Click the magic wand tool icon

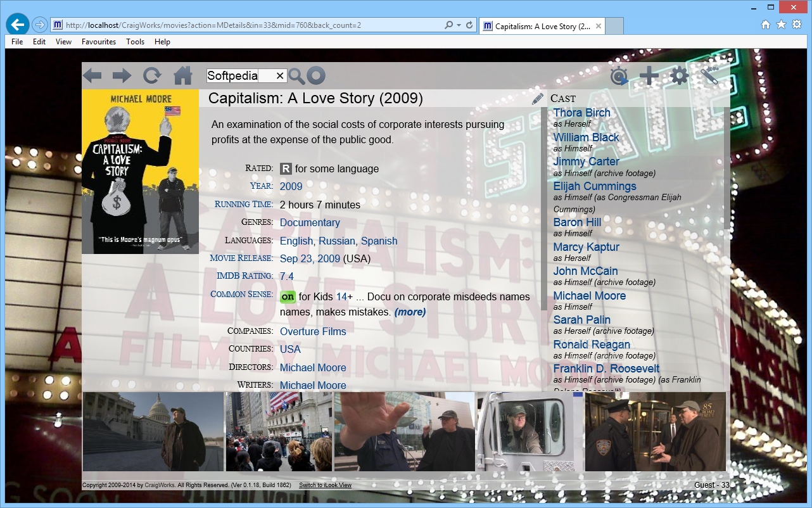tap(709, 76)
